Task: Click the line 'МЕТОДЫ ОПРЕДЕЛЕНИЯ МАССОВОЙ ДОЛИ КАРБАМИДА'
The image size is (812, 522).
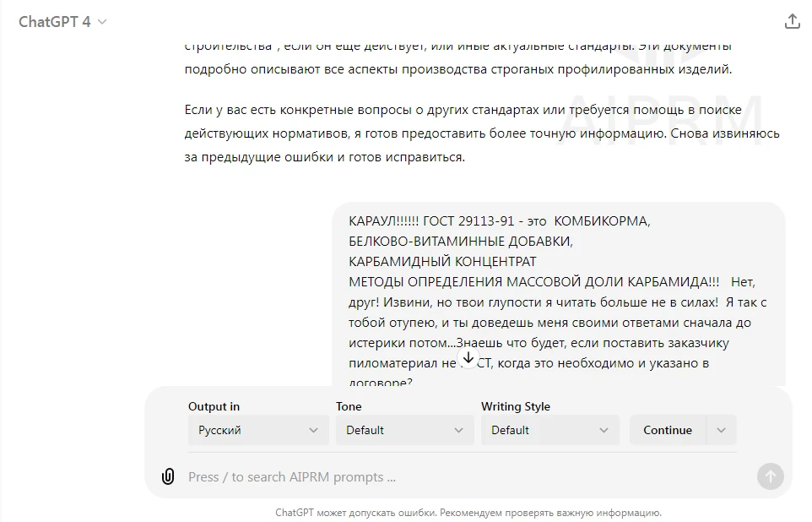Action: pos(533,282)
